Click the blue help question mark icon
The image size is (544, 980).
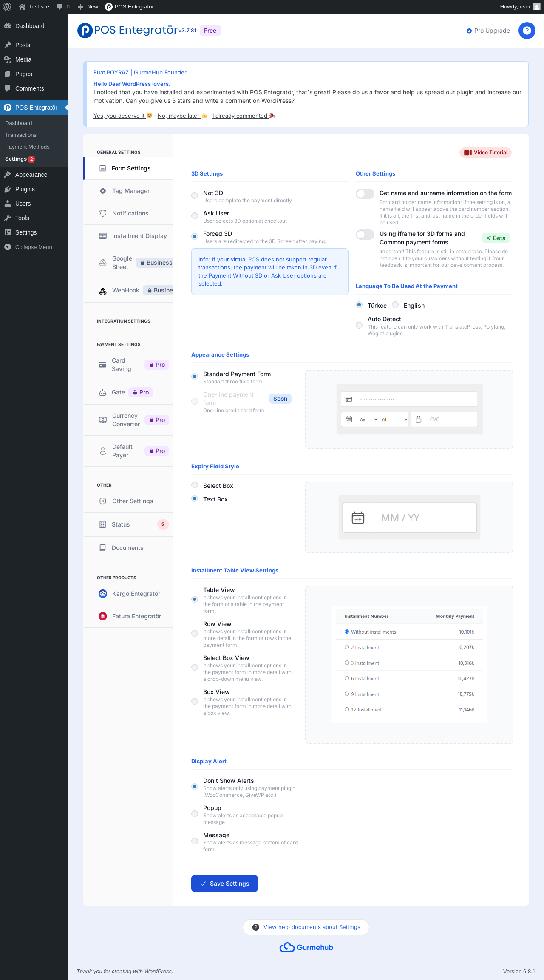point(527,31)
